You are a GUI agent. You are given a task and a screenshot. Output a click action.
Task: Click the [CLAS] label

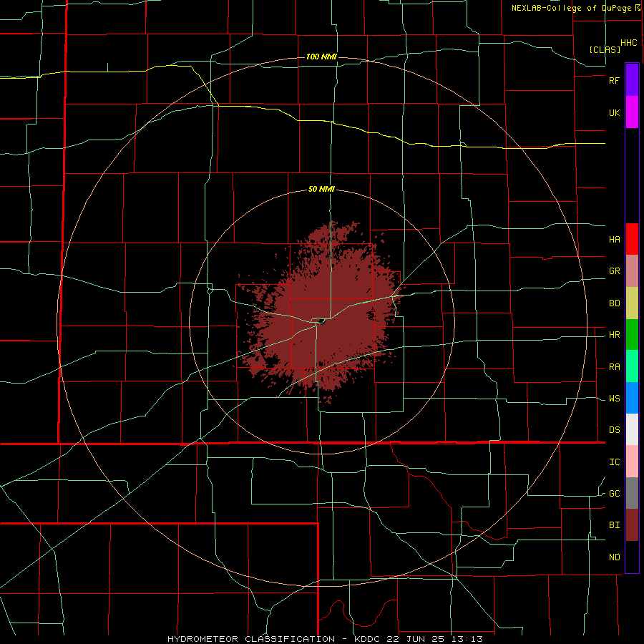pyautogui.click(x=605, y=49)
